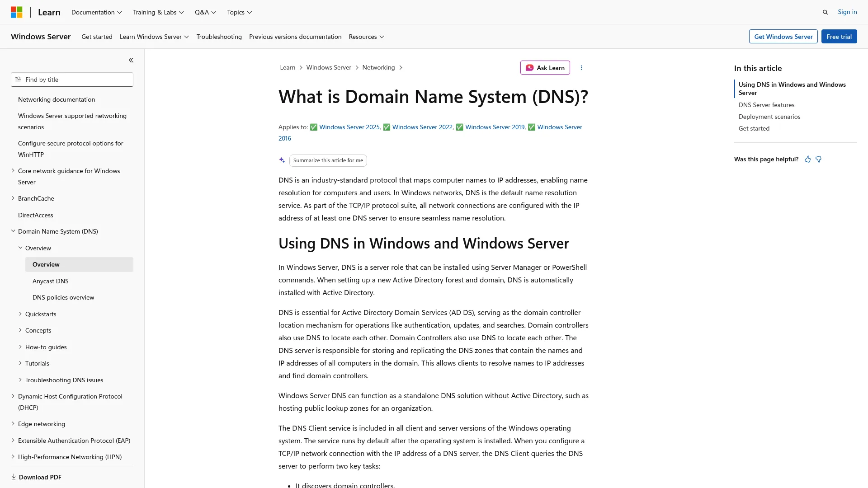Open the Topics dropdown menu
Viewport: 868px width, 488px height.
tap(240, 12)
